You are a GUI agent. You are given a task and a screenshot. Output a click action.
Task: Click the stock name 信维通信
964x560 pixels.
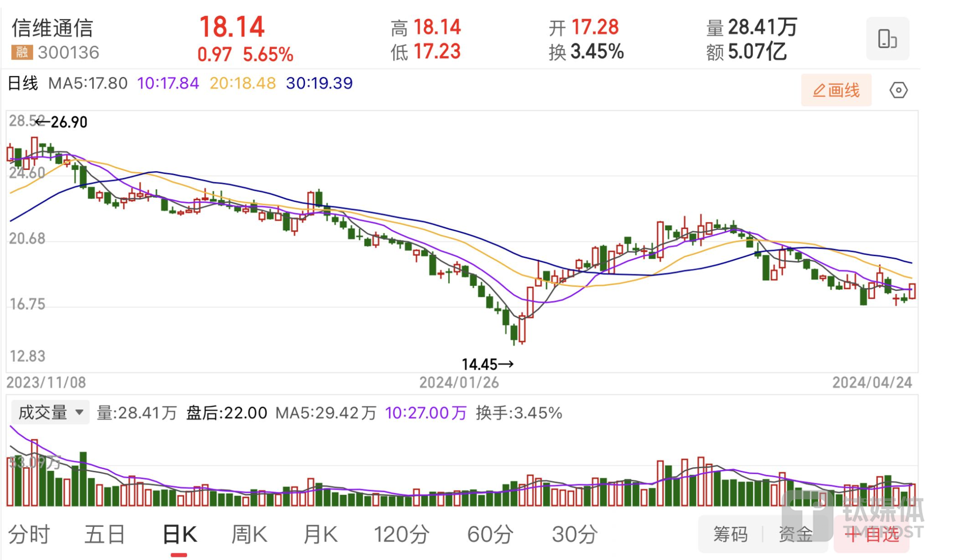(52, 28)
